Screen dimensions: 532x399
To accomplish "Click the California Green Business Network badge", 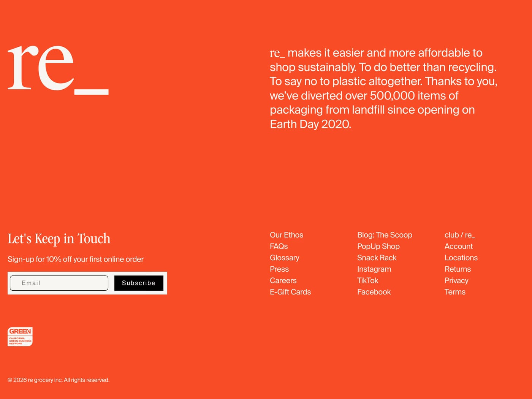I will click(x=20, y=337).
